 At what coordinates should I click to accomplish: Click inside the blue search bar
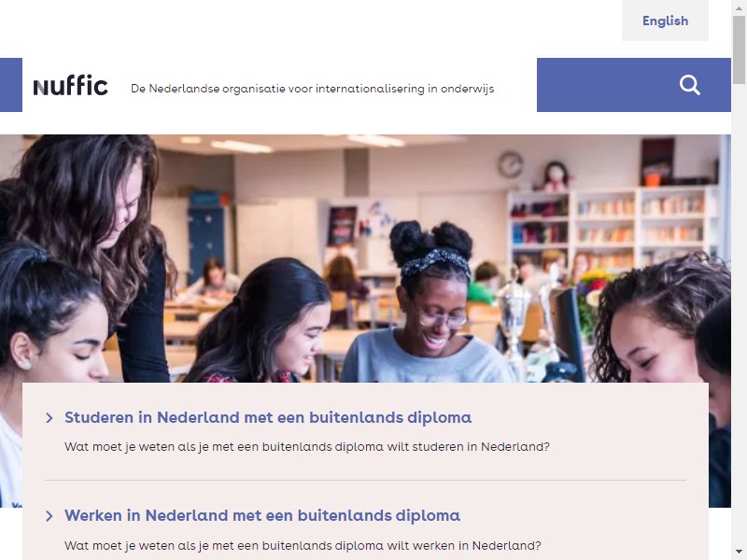click(x=605, y=85)
